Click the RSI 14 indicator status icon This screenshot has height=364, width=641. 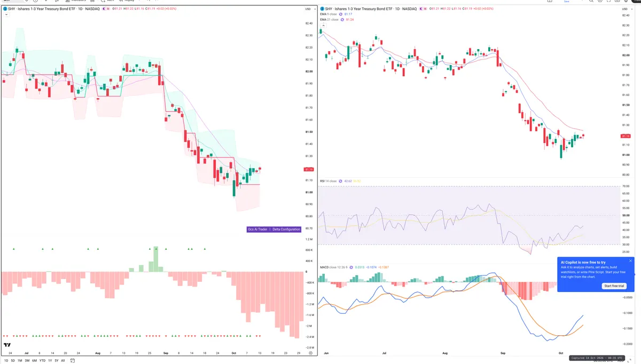341,181
